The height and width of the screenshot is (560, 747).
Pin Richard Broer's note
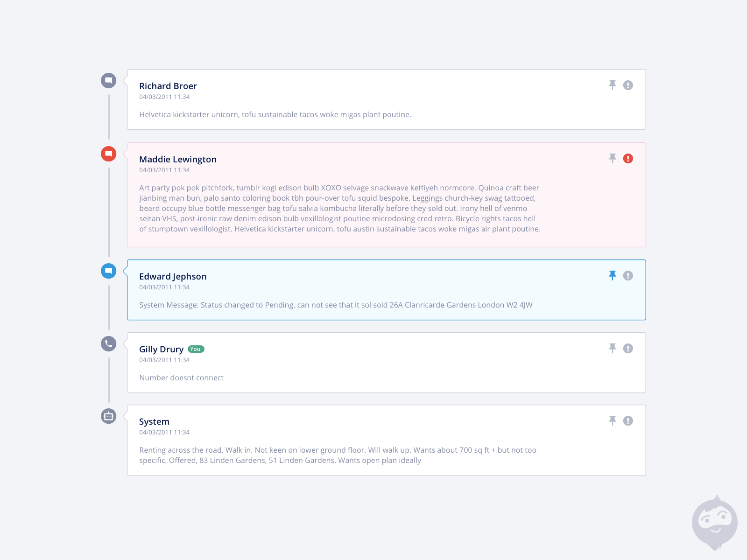(613, 85)
